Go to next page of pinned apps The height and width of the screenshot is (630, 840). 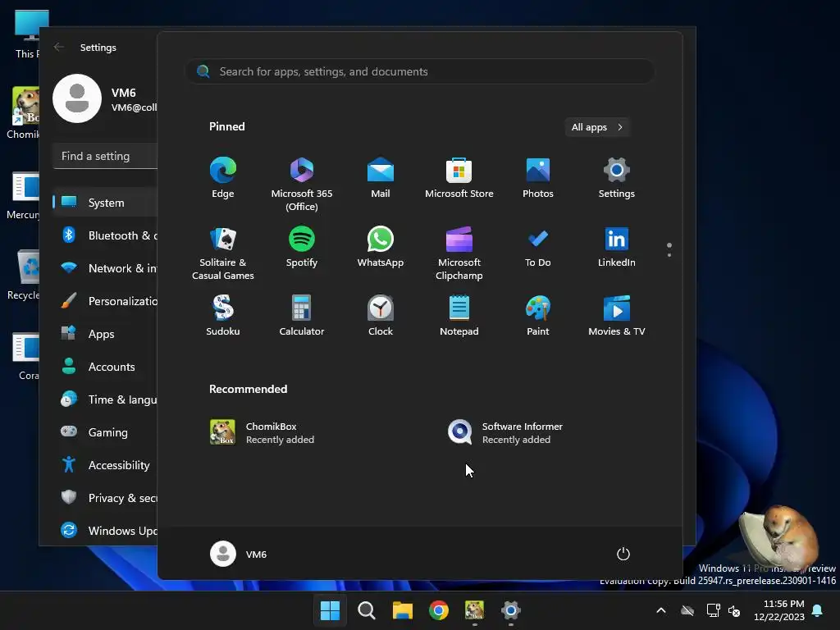(x=669, y=255)
